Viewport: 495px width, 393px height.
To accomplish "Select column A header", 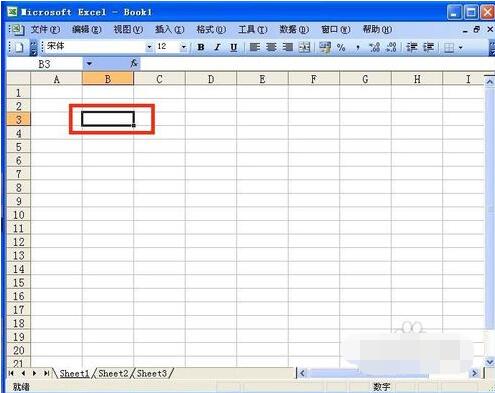I will [56, 79].
